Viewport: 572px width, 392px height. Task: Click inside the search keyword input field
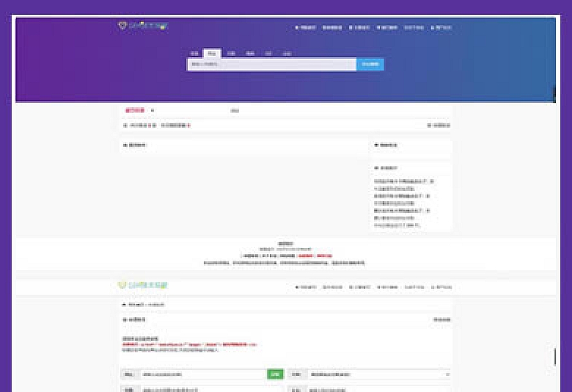click(270, 64)
